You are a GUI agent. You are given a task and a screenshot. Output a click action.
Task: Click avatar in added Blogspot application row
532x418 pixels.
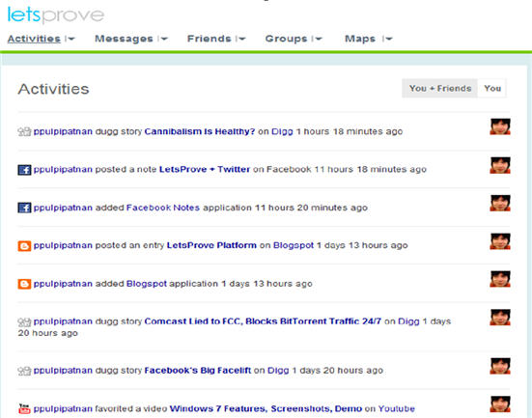[500, 279]
